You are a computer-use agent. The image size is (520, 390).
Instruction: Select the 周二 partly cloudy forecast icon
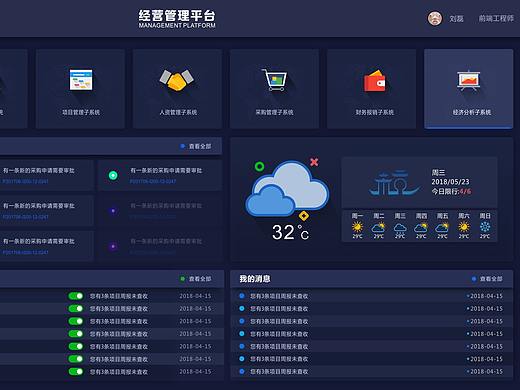[x=378, y=227]
